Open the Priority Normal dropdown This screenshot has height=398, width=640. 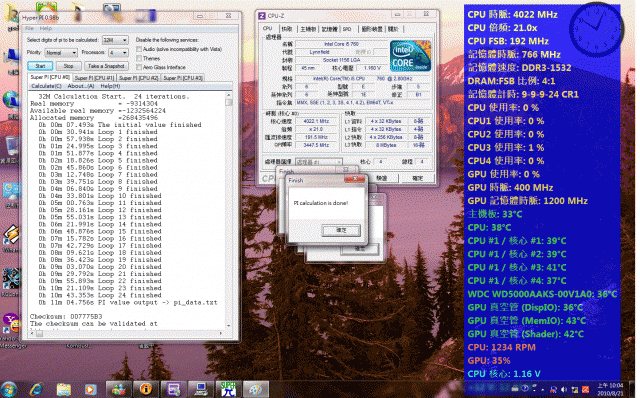coord(60,53)
